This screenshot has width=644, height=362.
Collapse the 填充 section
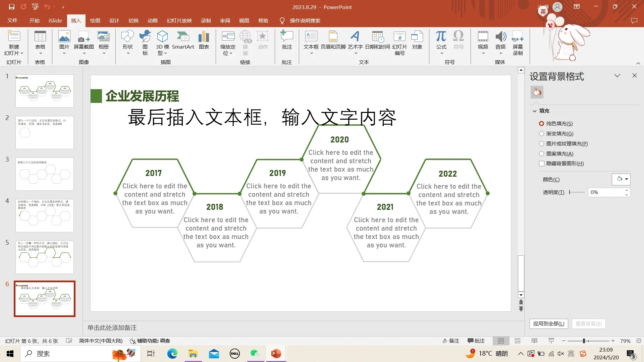pyautogui.click(x=535, y=111)
